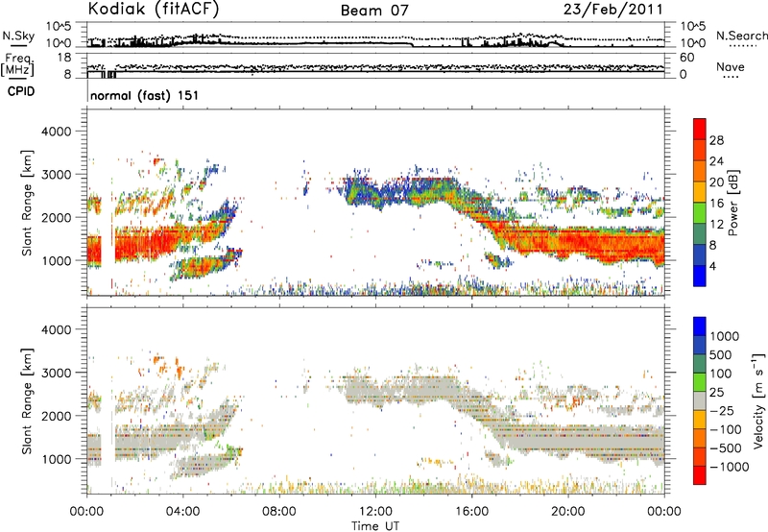Click the '60' tick on the Nave axis
The height and width of the screenshot is (532, 768).
686,58
